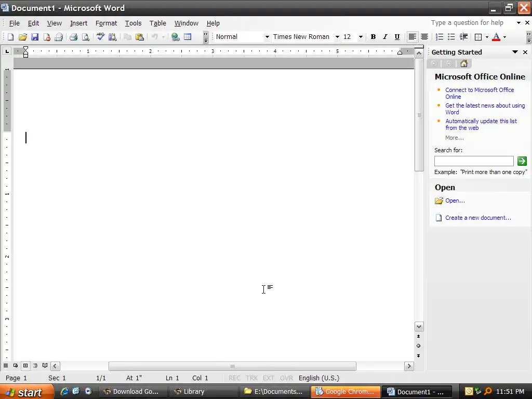Click the Outside Border toolbar icon
This screenshot has height=399, width=532.
click(478, 37)
